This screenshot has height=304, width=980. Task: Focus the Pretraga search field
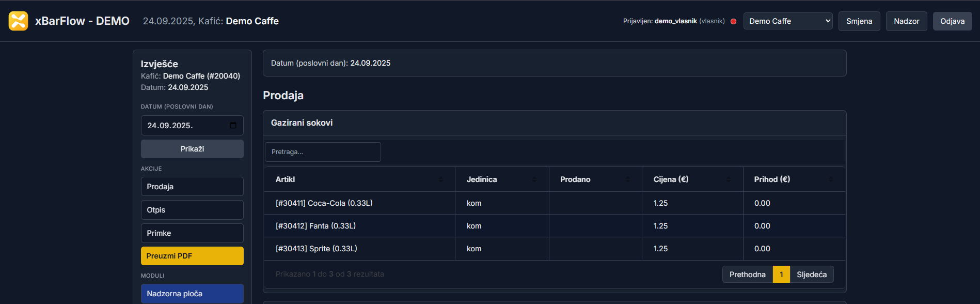pos(323,152)
